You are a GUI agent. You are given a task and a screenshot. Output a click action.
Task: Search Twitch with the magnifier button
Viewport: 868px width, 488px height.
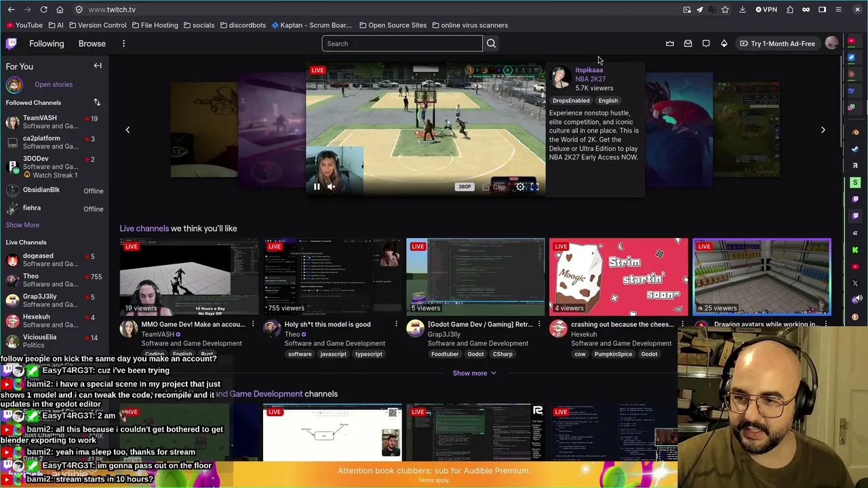click(491, 43)
